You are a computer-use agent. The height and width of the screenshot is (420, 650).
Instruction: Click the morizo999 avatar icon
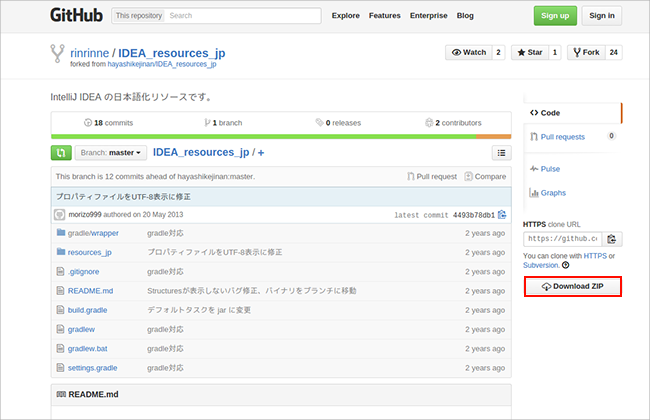60,215
